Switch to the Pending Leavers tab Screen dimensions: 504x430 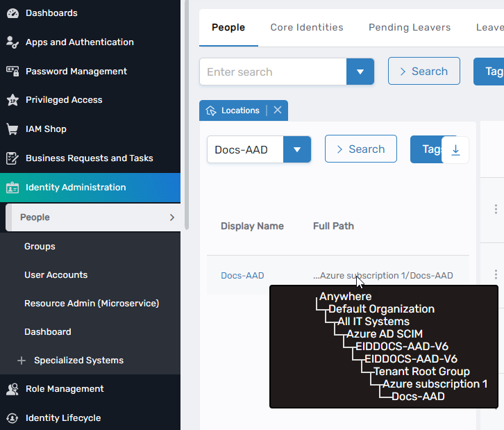point(410,27)
